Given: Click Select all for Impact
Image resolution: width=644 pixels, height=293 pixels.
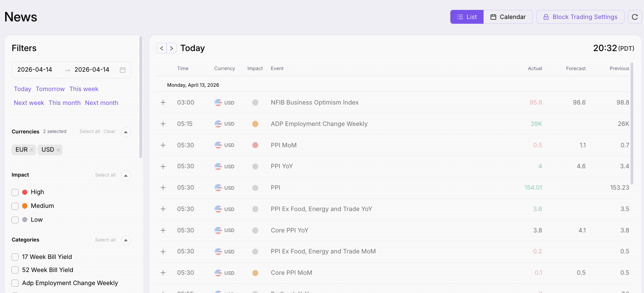Looking at the screenshot, I should tap(105, 175).
